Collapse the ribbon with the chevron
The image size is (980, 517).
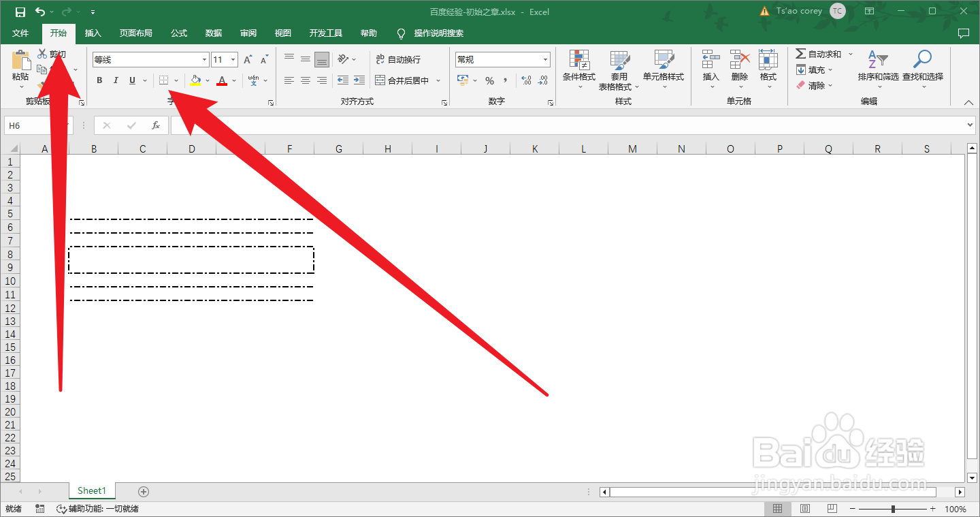[x=969, y=102]
